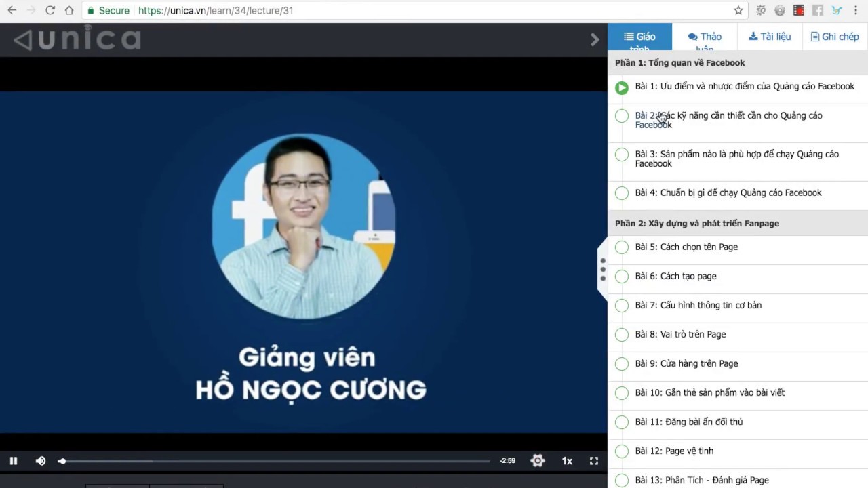Click the remaining time -2:59
Viewport: 868px width, 488px height.
(x=507, y=461)
